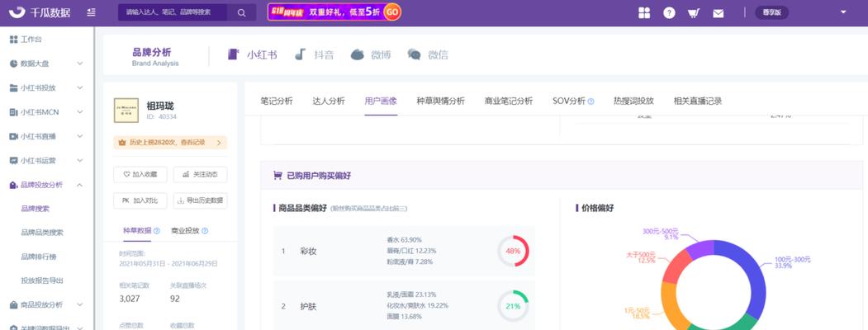Viewport: 868px width, 330px height.
Task: Open 投放报告导出 sidebar link
Action: (42, 280)
